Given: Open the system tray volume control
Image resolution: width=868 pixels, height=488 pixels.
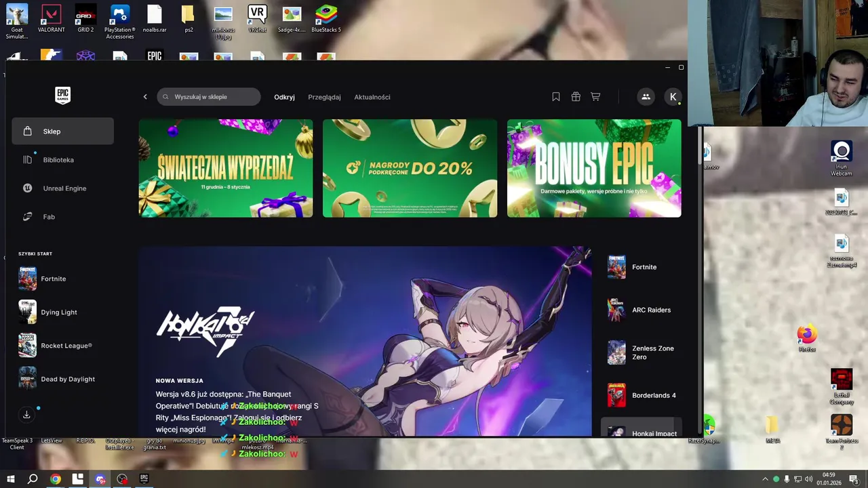Looking at the screenshot, I should 809,479.
